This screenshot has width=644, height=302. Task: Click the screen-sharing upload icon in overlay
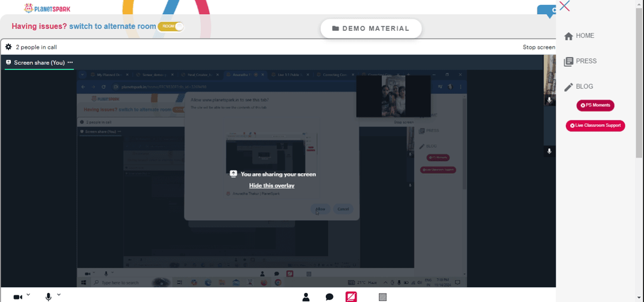point(233,174)
